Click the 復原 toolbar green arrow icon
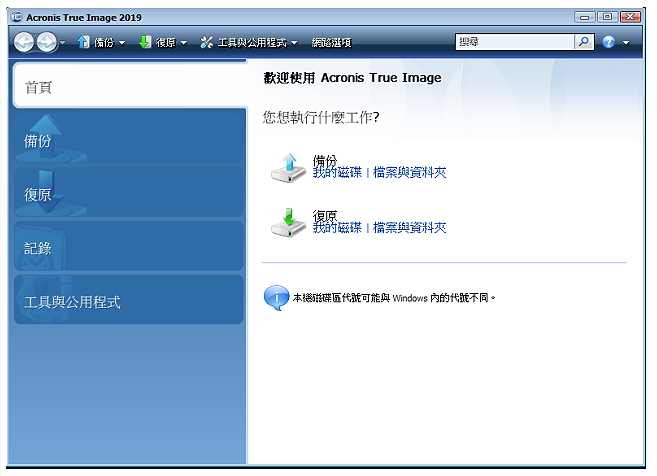The image size is (657, 476). click(x=145, y=42)
